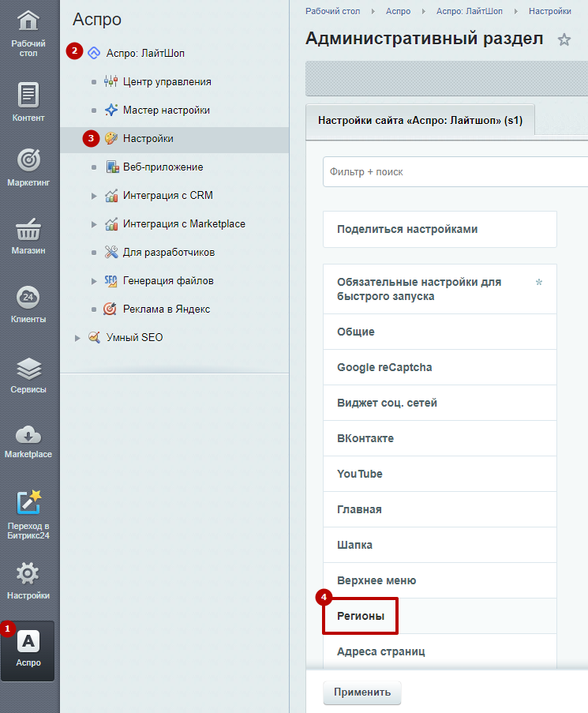Open Главная settings section
This screenshot has width=588, height=713.
pyautogui.click(x=440, y=509)
